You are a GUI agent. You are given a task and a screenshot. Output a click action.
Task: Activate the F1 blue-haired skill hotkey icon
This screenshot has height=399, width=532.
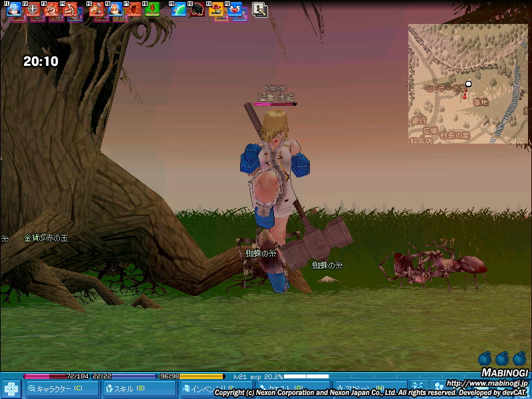pyautogui.click(x=14, y=9)
